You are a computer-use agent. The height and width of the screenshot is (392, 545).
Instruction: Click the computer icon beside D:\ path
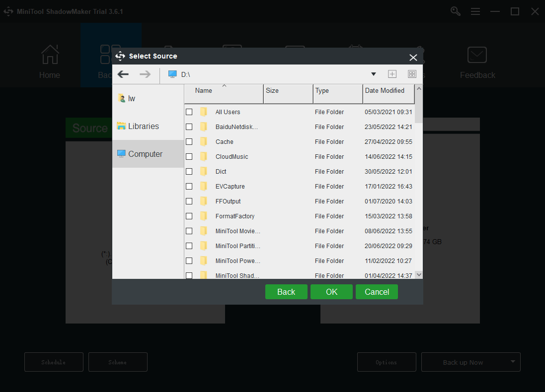[x=172, y=74]
